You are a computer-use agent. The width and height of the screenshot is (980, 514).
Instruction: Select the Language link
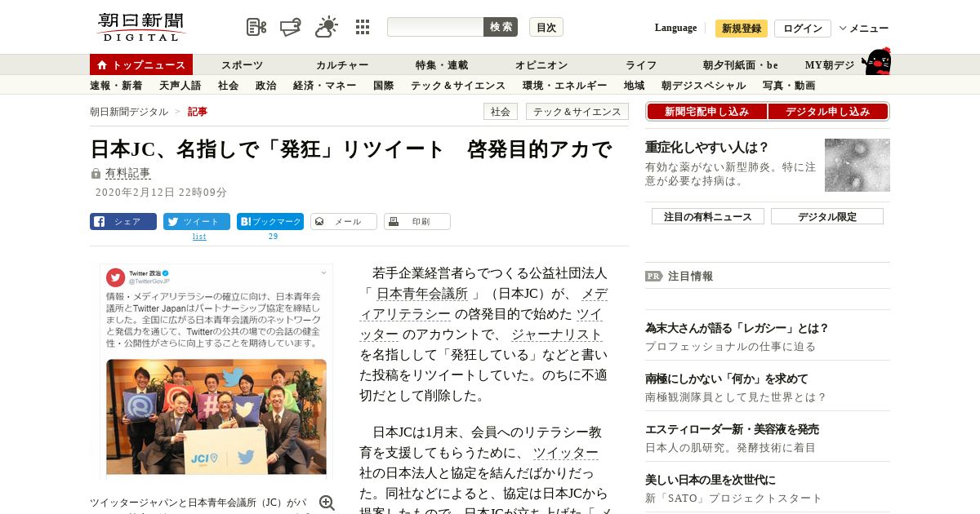pos(675,28)
